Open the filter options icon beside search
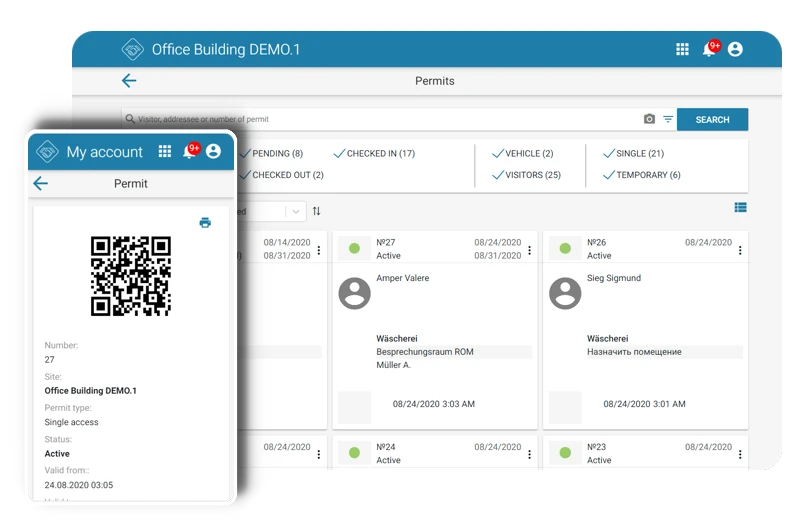This screenshot has height=530, width=790. [x=668, y=119]
